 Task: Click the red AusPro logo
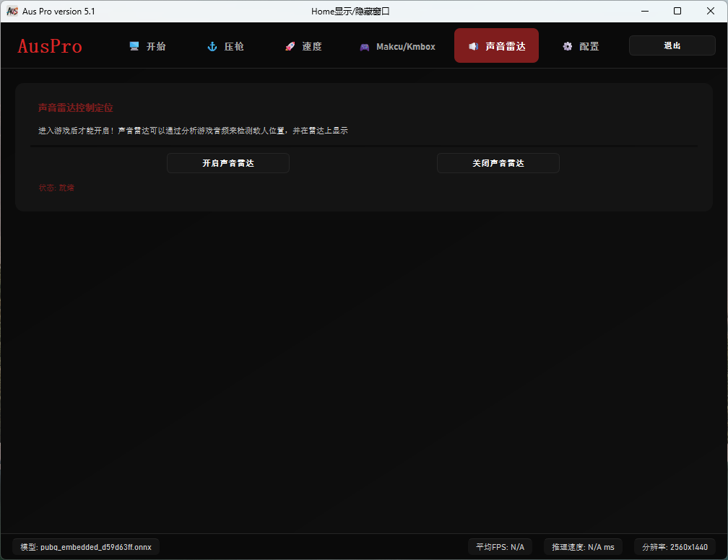[50, 46]
